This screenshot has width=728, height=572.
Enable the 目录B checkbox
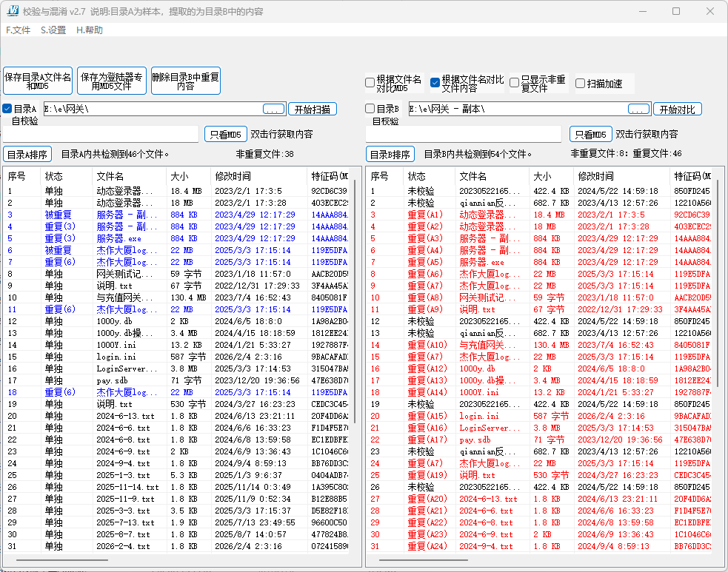coord(369,108)
